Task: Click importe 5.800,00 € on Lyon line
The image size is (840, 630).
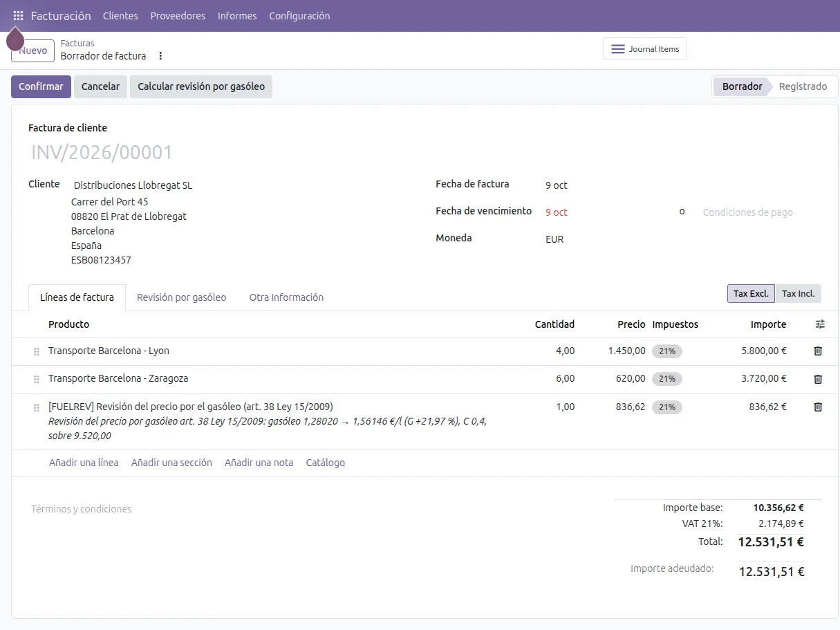Action: (x=764, y=351)
